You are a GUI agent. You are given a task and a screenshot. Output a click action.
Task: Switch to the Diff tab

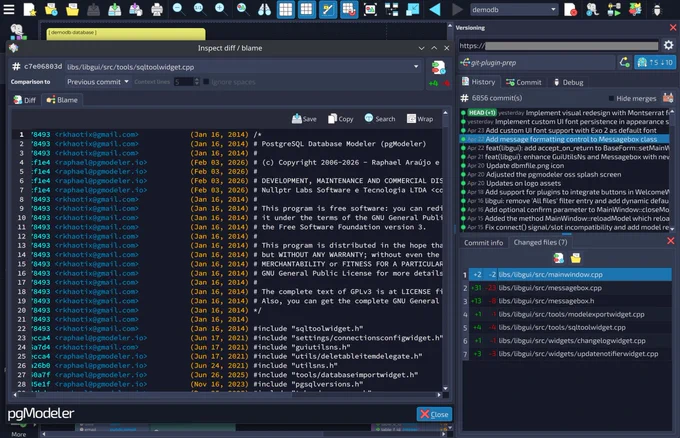(x=25, y=100)
